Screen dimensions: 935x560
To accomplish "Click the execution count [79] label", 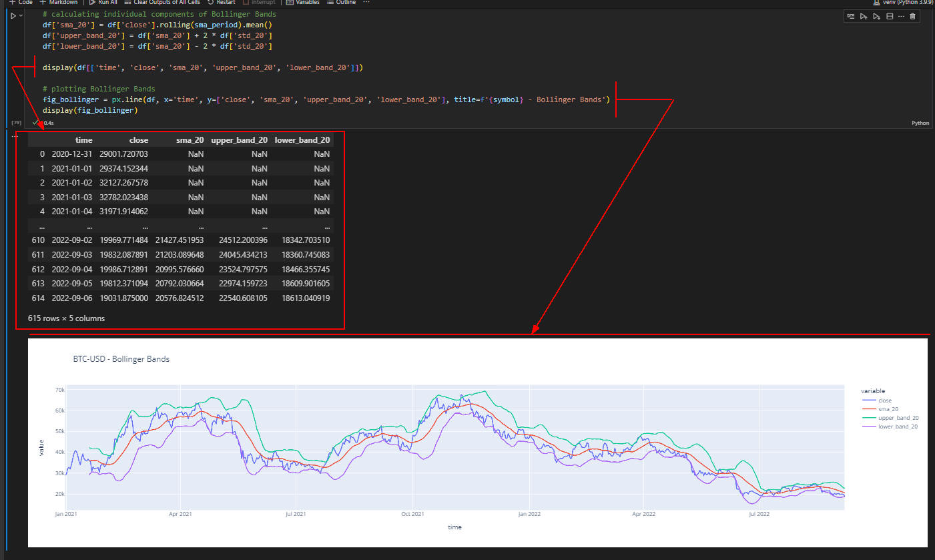I will coord(16,123).
